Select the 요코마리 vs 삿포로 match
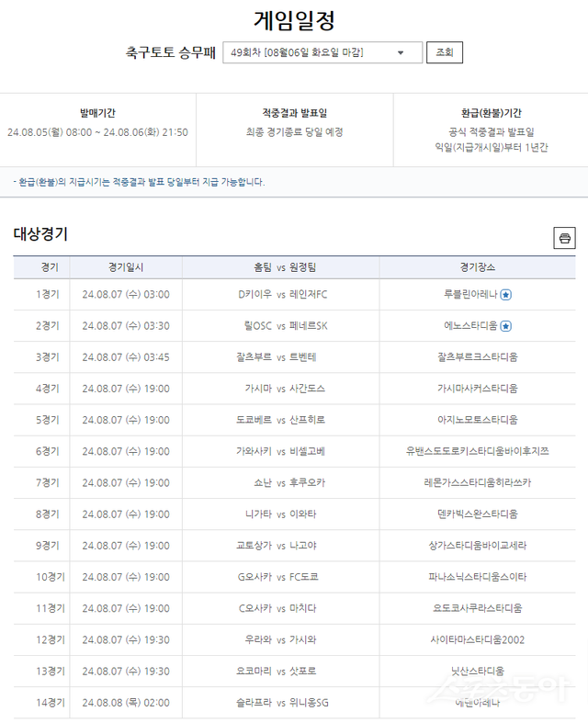Image resolution: width=588 pixels, height=723 pixels. click(x=281, y=671)
